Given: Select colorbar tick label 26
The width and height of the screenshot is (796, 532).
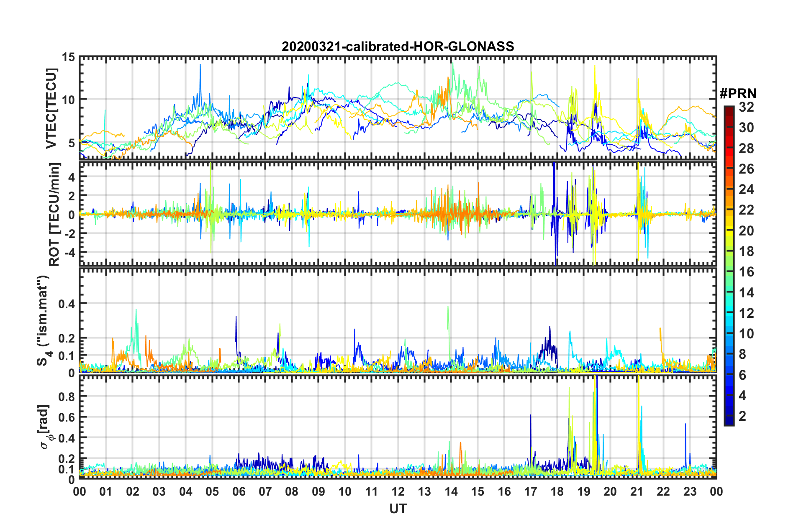Looking at the screenshot, I should tap(746, 169).
